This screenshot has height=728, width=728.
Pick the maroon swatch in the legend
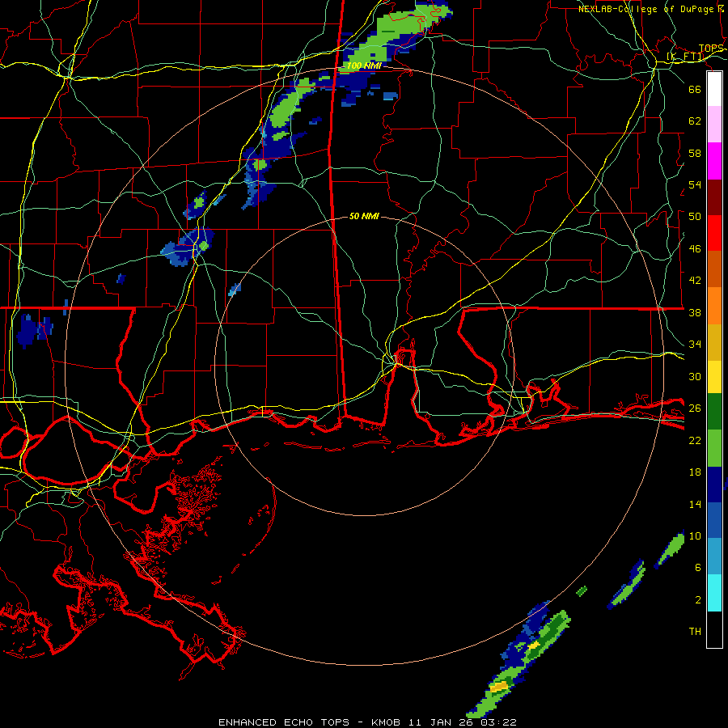[714, 197]
